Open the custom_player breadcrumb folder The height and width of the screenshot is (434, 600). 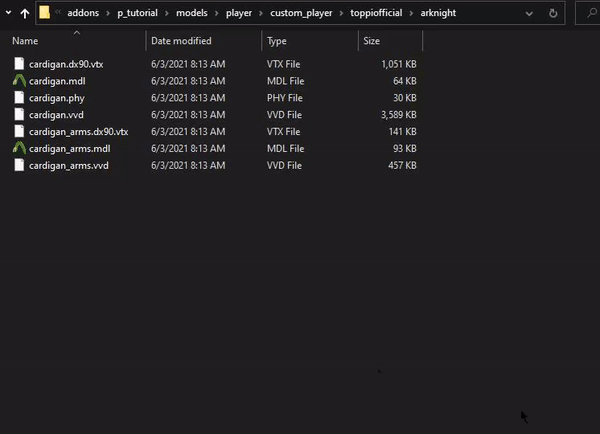(301, 14)
